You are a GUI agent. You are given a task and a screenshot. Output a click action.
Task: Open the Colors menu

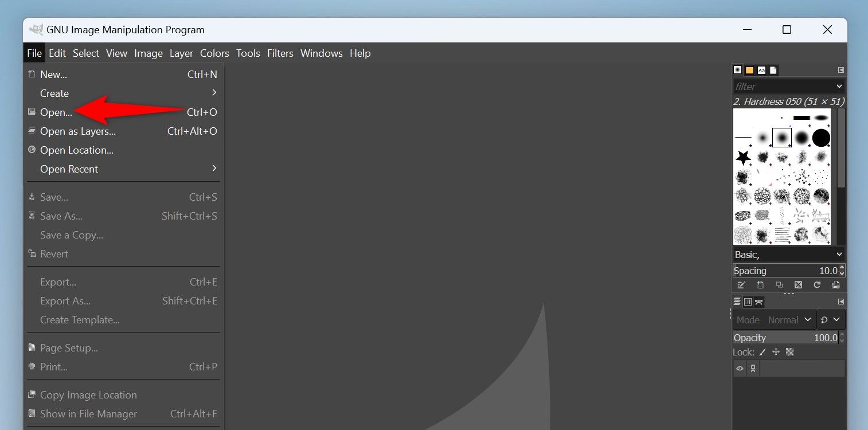(214, 53)
